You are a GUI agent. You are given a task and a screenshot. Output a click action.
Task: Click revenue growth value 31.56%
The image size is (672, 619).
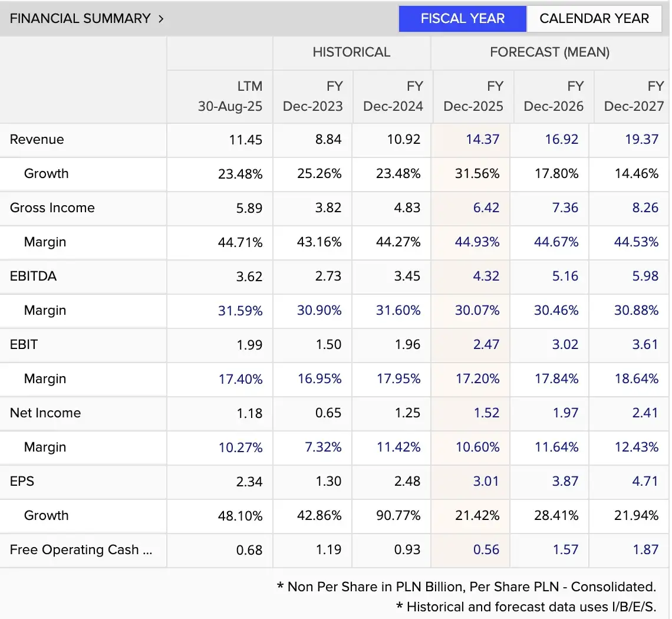(477, 173)
